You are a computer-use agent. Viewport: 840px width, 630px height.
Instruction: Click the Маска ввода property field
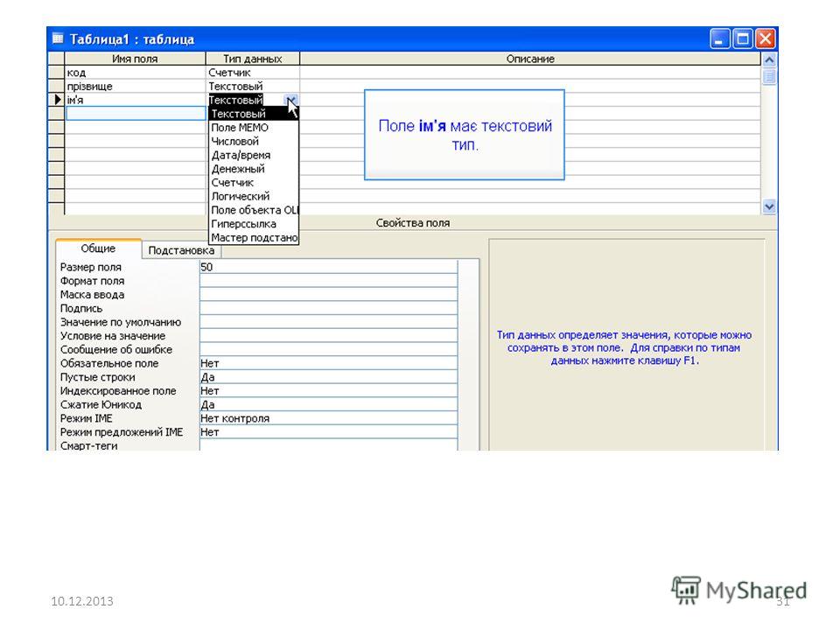[x=328, y=295]
